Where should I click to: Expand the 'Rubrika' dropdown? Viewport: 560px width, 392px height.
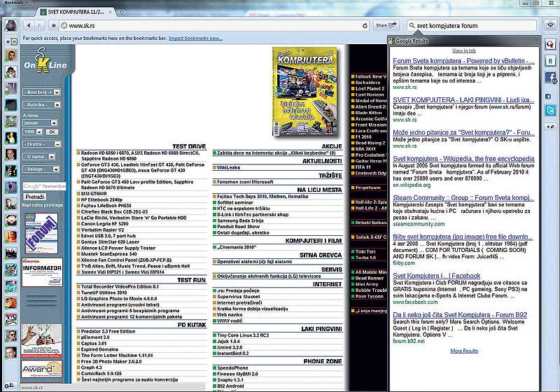pyautogui.click(x=41, y=104)
